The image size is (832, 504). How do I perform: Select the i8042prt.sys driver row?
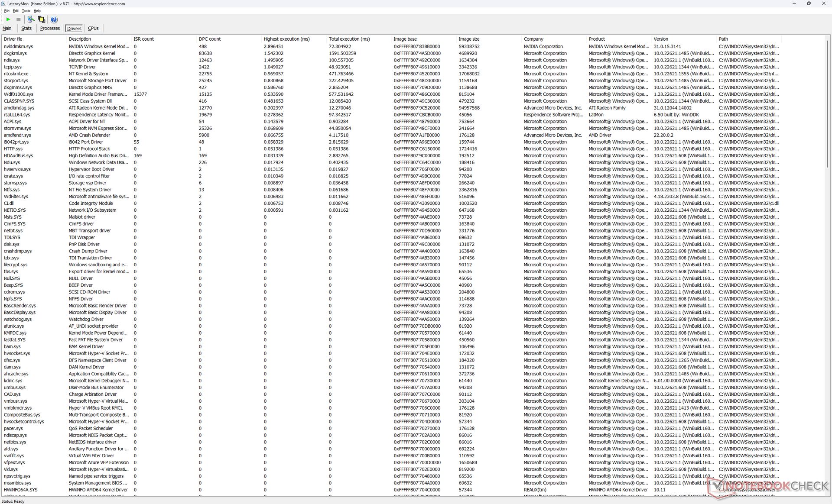[391, 142]
